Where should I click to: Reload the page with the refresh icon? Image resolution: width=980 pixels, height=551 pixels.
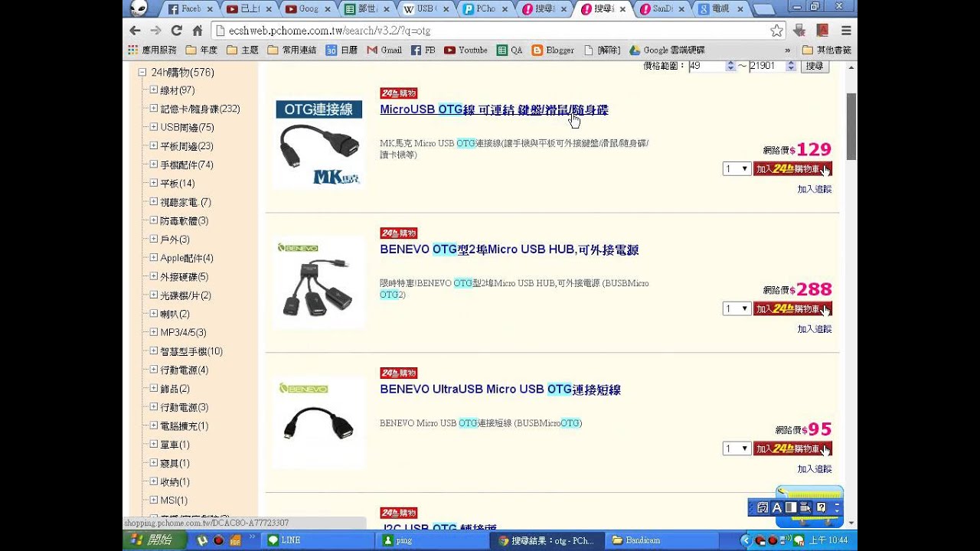tap(176, 31)
